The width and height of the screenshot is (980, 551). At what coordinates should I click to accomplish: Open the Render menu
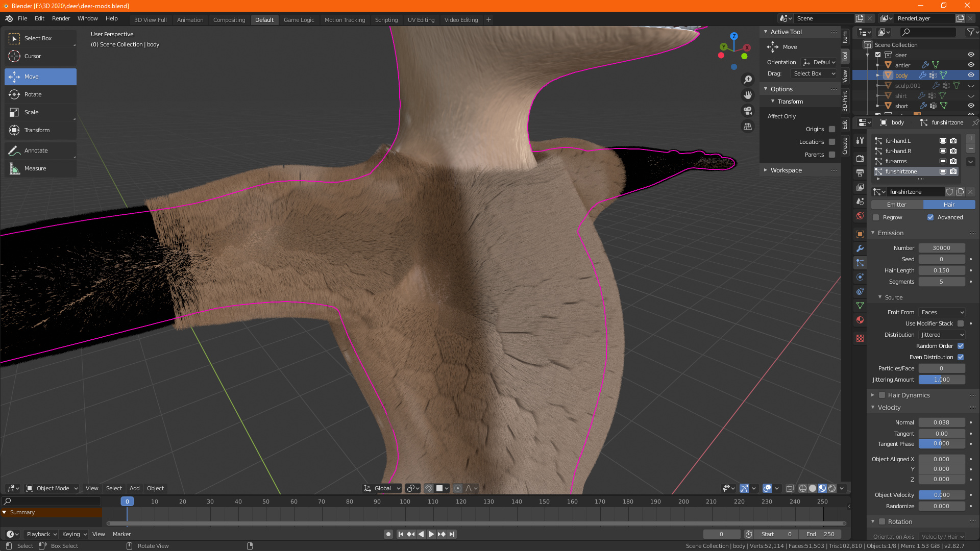[61, 18]
